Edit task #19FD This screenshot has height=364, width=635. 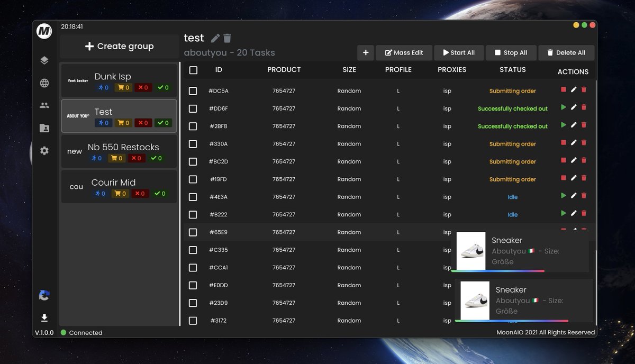574,178
